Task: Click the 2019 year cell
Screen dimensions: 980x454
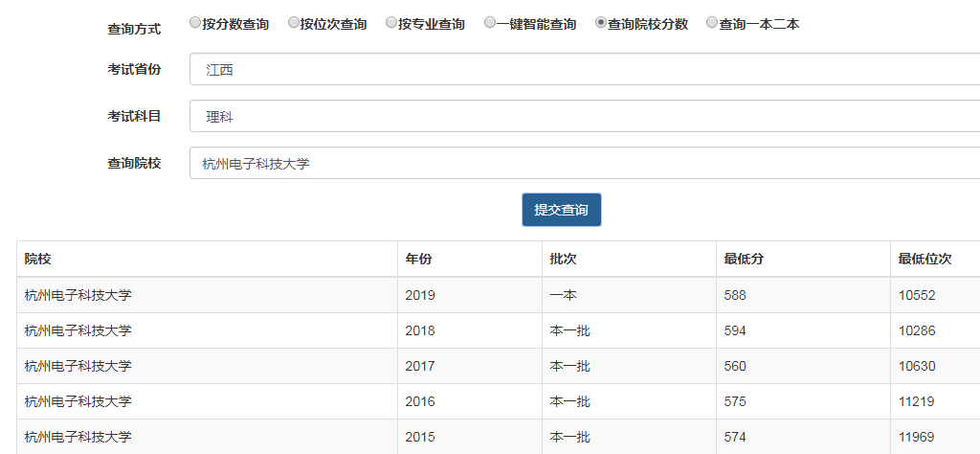Action: point(469,295)
